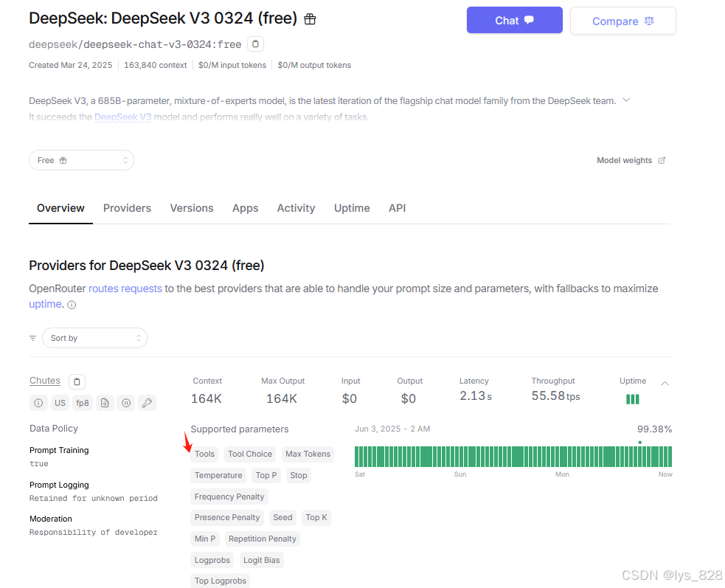The height and width of the screenshot is (588, 725).
Task: Copy the Chutes provider name
Action: click(x=77, y=381)
